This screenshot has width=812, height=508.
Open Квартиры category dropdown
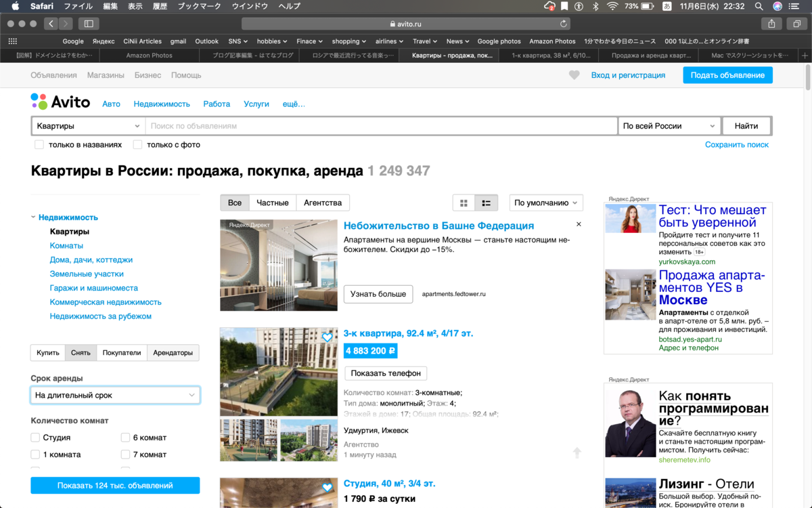(x=88, y=126)
